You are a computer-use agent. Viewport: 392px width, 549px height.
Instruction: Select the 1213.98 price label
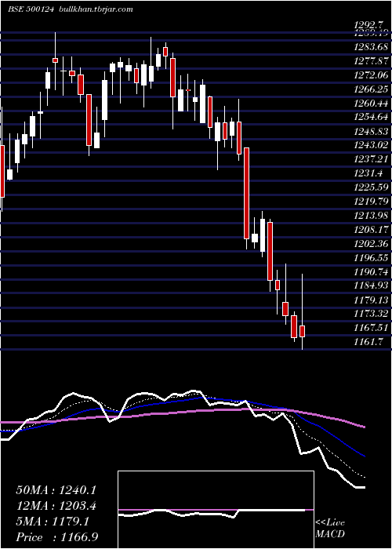[372, 215]
